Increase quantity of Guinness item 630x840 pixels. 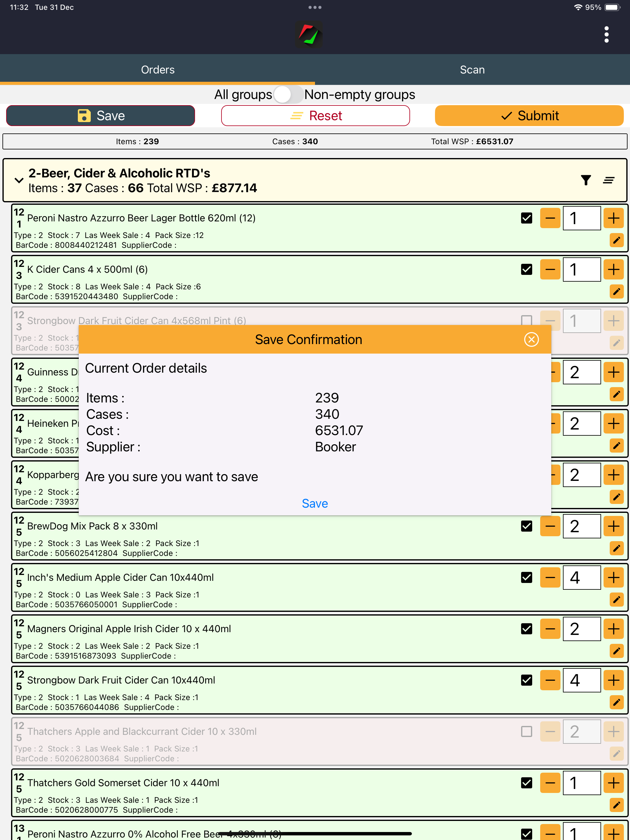[614, 372]
